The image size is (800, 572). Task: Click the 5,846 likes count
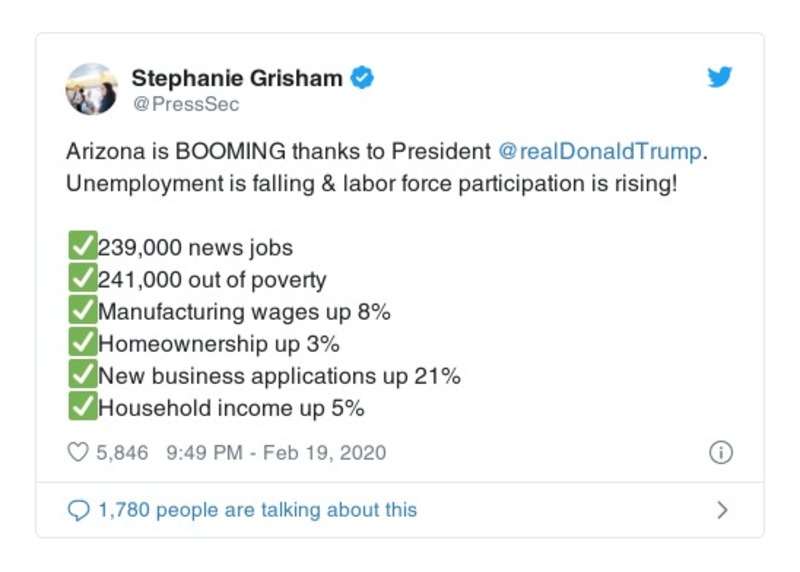tap(122, 453)
